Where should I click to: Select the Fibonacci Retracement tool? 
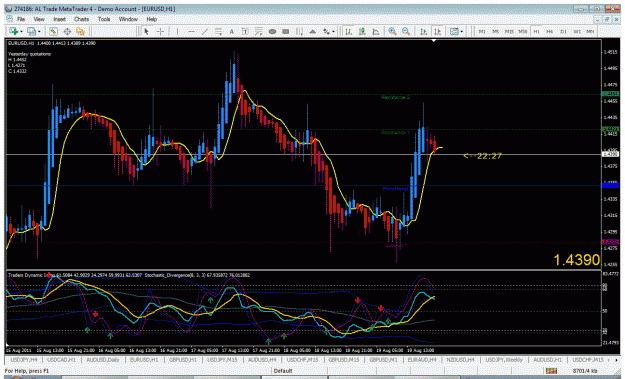pos(259,31)
